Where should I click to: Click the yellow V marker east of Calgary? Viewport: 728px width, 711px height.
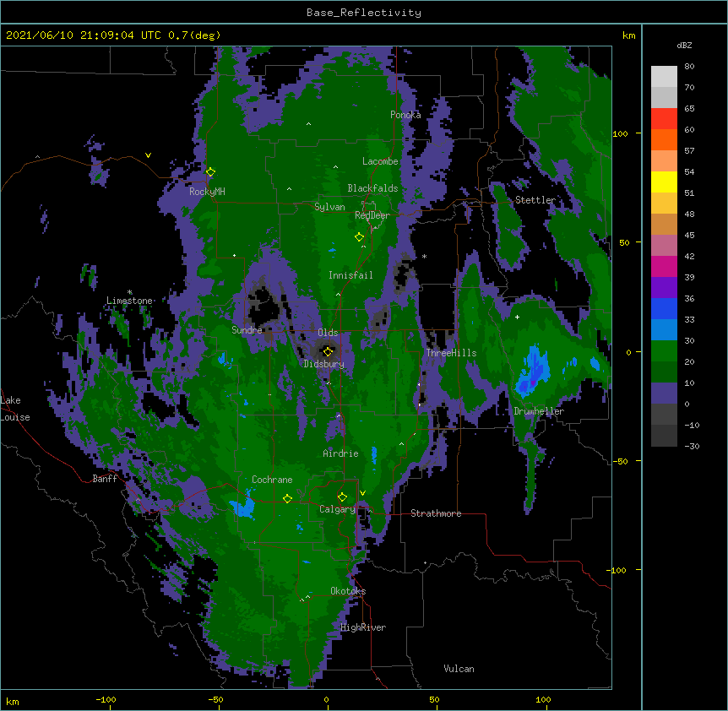click(x=362, y=493)
